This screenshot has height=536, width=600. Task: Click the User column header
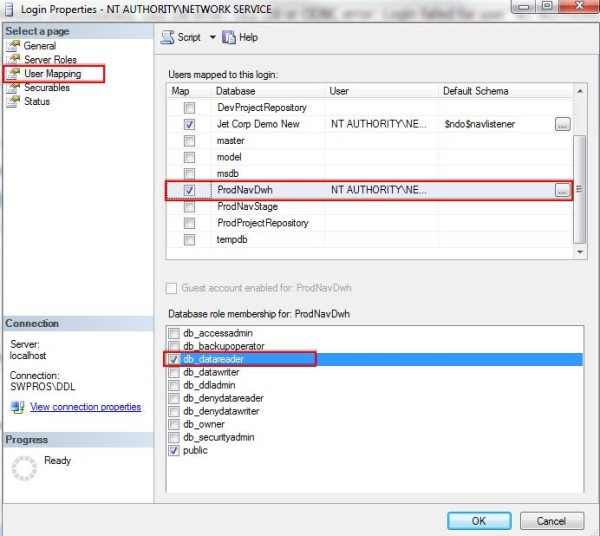(381, 91)
